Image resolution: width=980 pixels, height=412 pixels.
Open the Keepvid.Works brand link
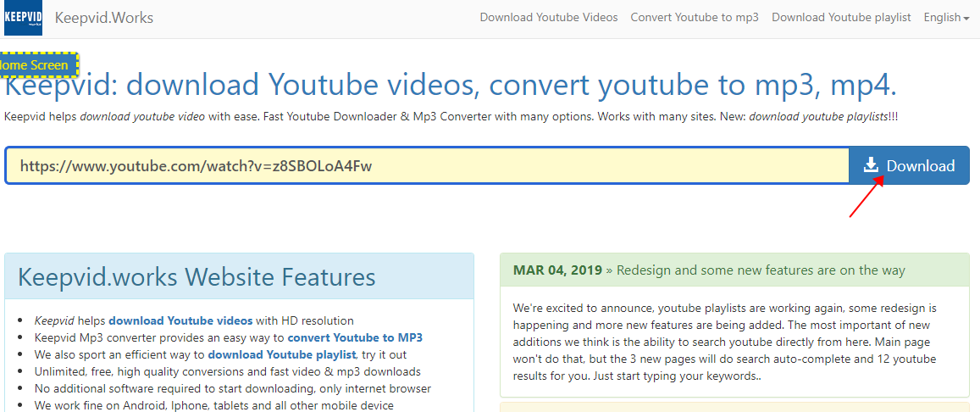pyautogui.click(x=103, y=18)
